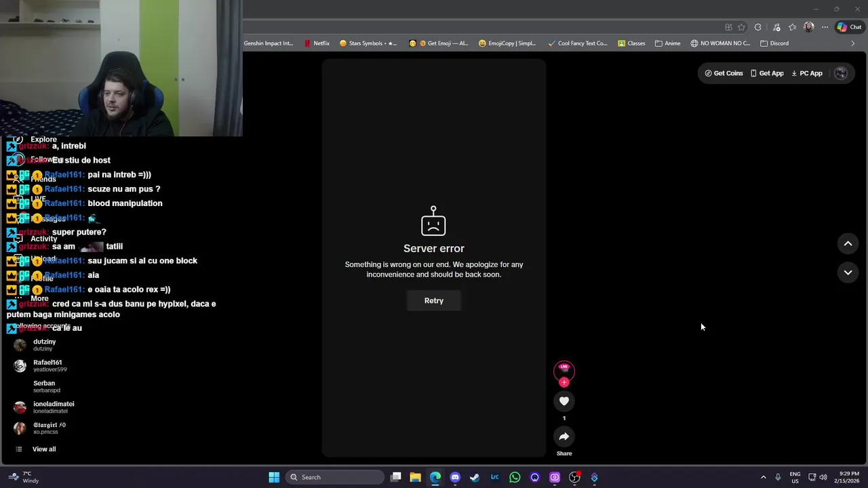Screen dimensions: 868x488
Task: Like the video with heart icon
Action: point(564,401)
